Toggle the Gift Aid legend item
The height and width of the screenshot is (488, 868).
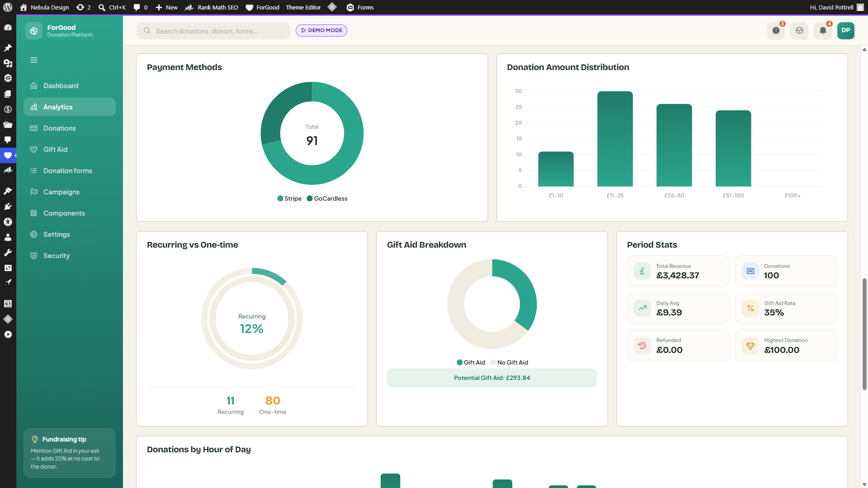coord(471,362)
